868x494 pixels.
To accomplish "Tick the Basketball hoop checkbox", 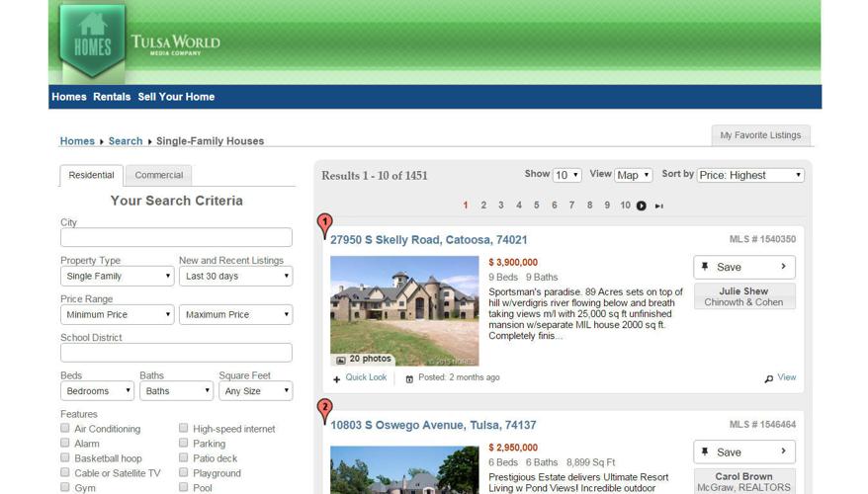I will [x=65, y=457].
